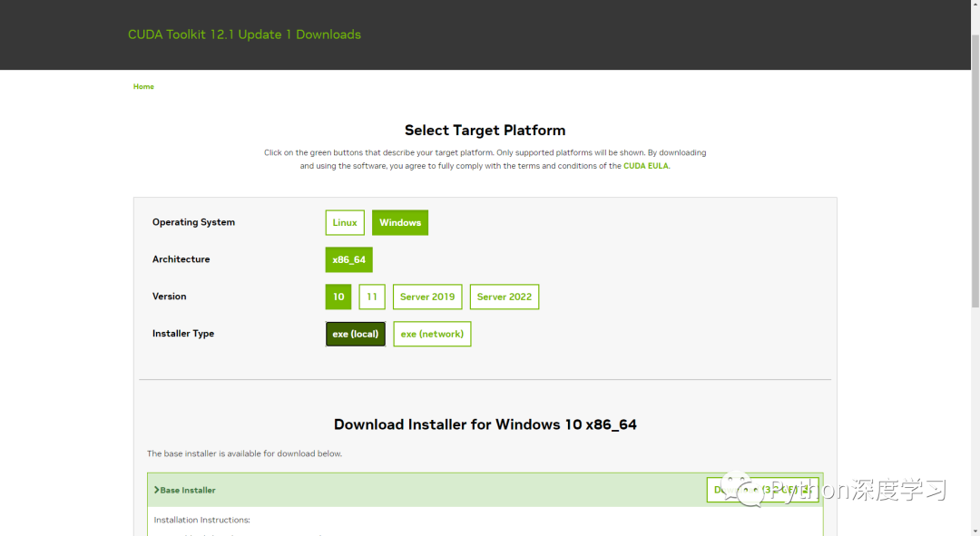The image size is (980, 536).
Task: Click the base installer availability sentence
Action: click(244, 453)
